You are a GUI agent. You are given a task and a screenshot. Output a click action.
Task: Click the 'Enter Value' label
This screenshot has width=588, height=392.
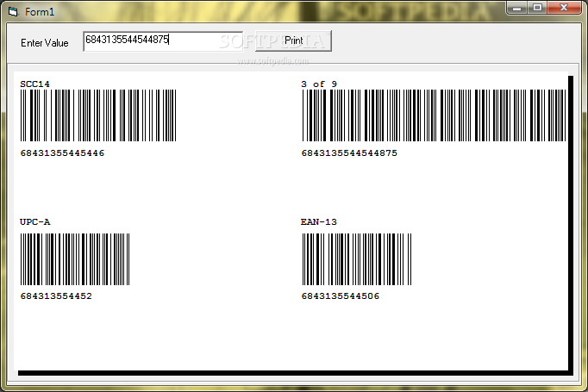click(45, 43)
